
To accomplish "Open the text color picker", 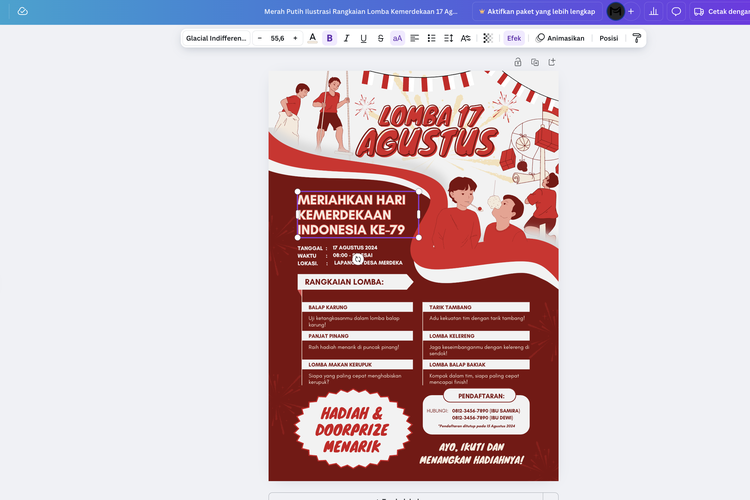I will tap(312, 38).
